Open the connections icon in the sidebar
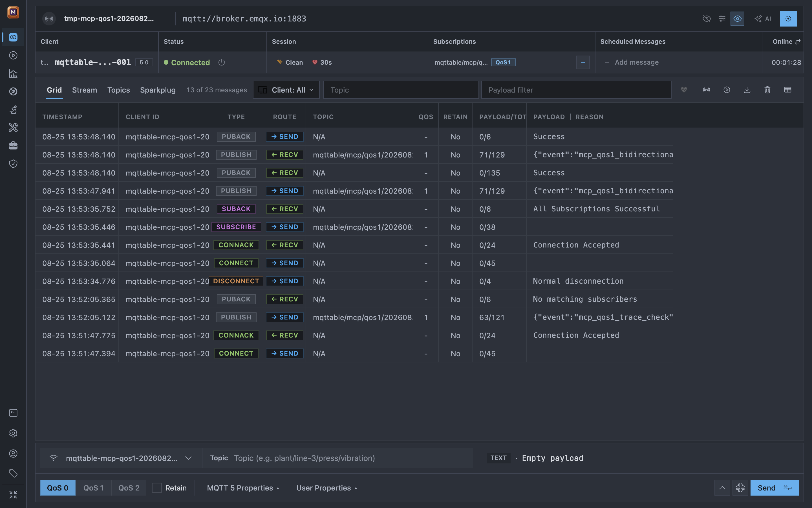Viewport: 812px width, 508px height. coord(13,37)
